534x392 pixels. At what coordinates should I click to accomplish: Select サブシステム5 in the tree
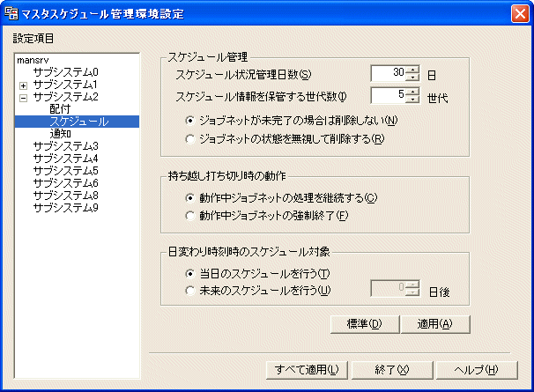66,171
